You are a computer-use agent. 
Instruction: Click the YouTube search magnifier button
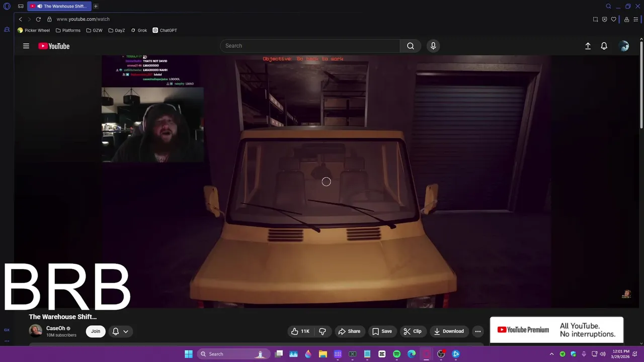point(411,46)
